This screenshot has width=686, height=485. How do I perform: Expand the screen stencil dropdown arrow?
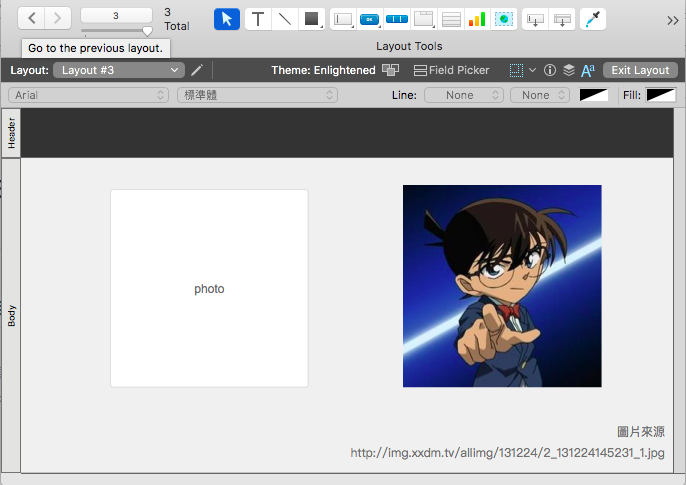532,70
